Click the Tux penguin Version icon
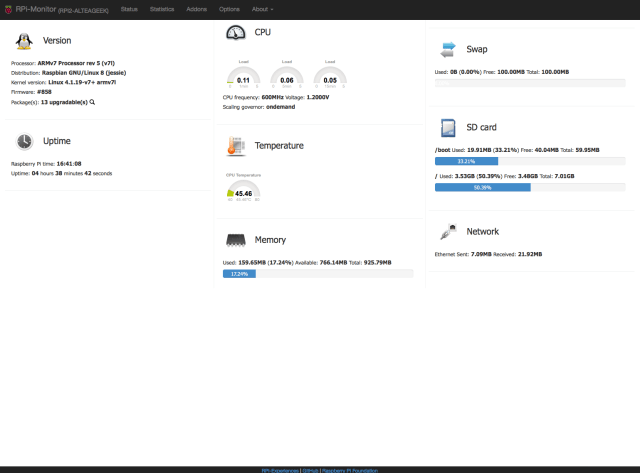This screenshot has width=640, height=473. click(24, 41)
